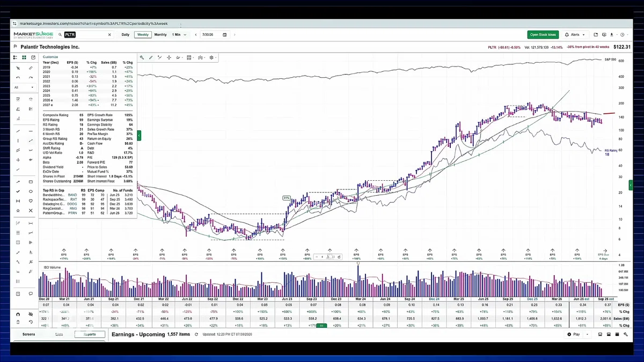Clear the PLTR symbol search box
This screenshot has height=362, width=644.
coord(109,34)
